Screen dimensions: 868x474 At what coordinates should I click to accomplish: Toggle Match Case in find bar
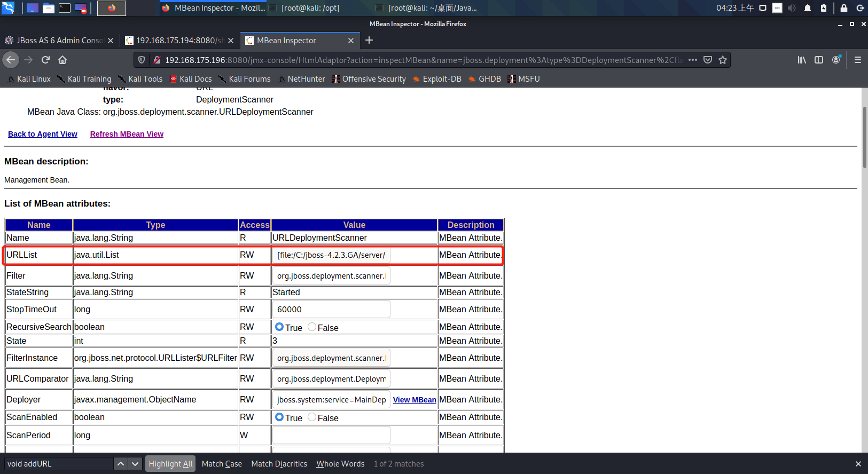(222, 464)
